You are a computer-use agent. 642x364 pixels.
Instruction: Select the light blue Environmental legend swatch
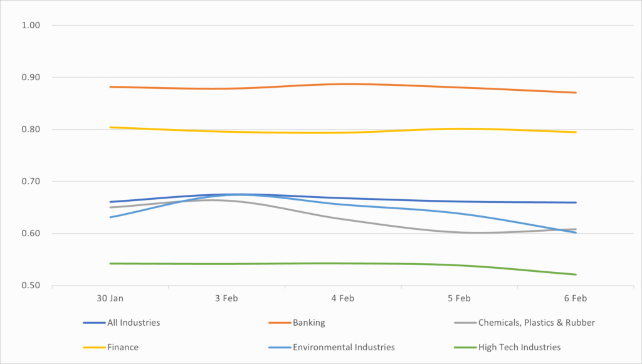tap(279, 347)
